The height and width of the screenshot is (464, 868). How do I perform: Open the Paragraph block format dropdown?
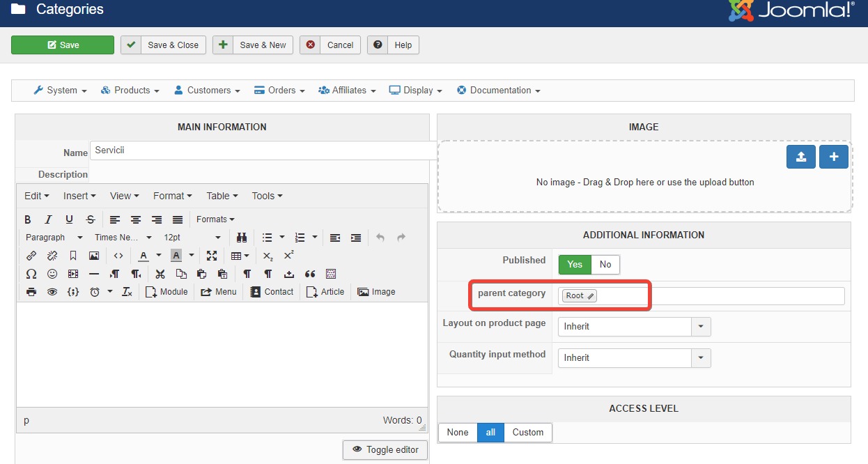coord(54,238)
